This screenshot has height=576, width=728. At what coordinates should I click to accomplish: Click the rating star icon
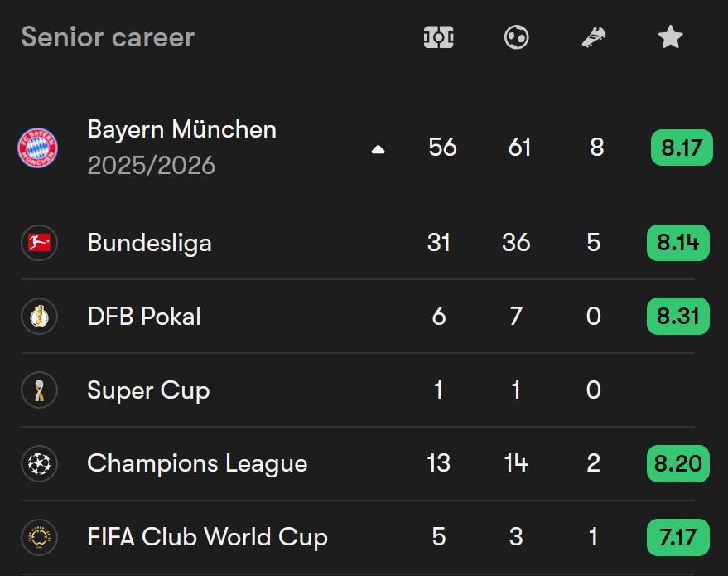coord(670,37)
